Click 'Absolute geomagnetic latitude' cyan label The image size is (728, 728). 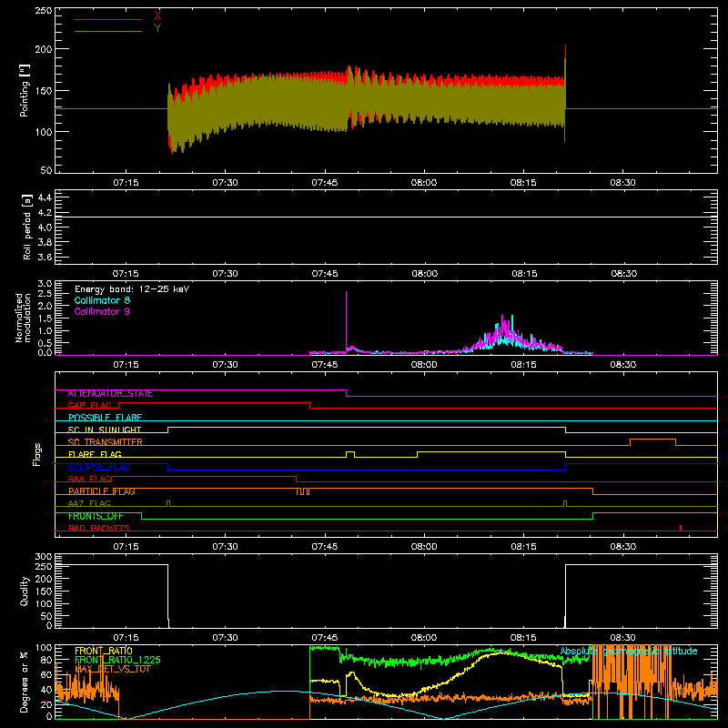click(x=629, y=651)
